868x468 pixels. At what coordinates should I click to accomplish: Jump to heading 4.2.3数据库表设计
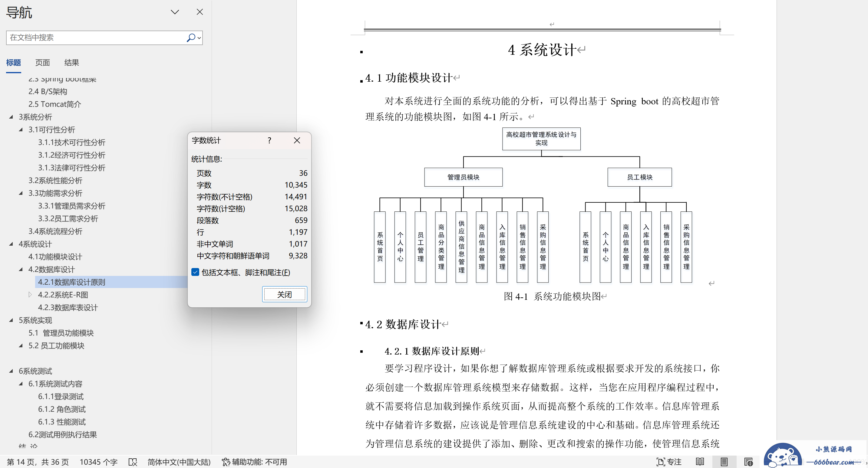pyautogui.click(x=68, y=307)
